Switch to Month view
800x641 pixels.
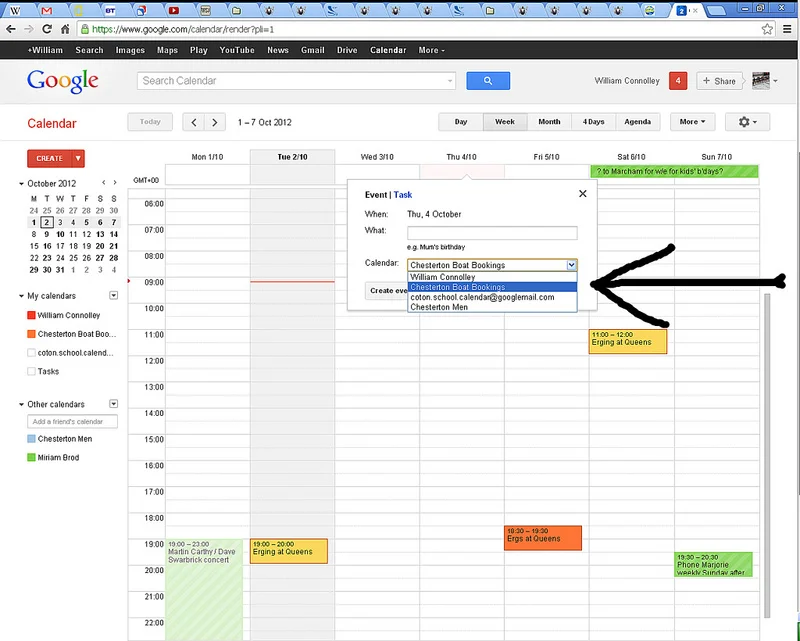click(x=549, y=122)
